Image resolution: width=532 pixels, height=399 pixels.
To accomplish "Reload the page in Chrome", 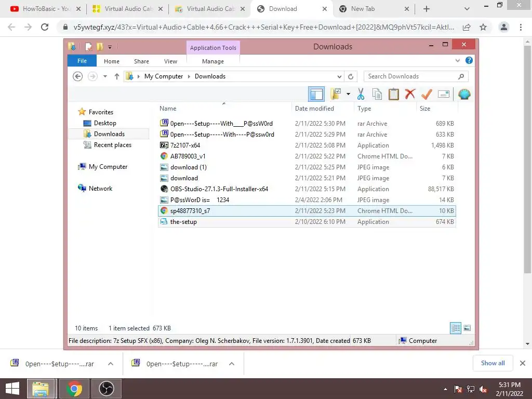I will [x=45, y=27].
